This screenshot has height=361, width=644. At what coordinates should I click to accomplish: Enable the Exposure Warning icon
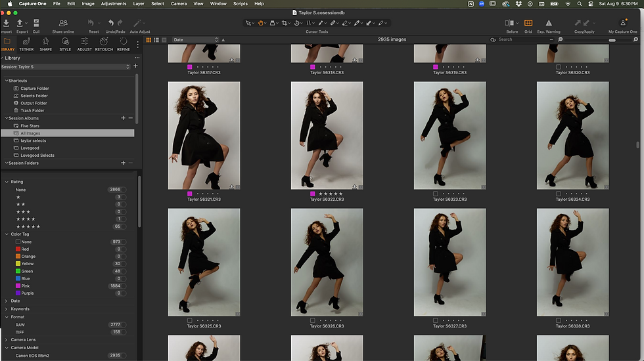coord(549,23)
